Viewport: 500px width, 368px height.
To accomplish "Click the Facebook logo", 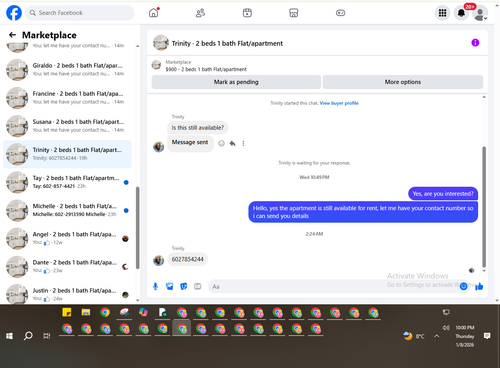I will (x=14, y=13).
